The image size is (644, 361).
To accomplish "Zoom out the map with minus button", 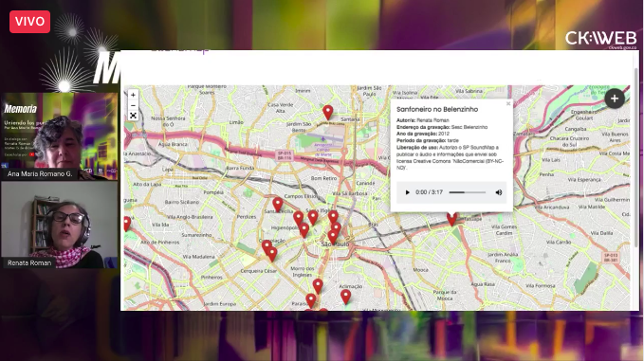I will (x=133, y=105).
